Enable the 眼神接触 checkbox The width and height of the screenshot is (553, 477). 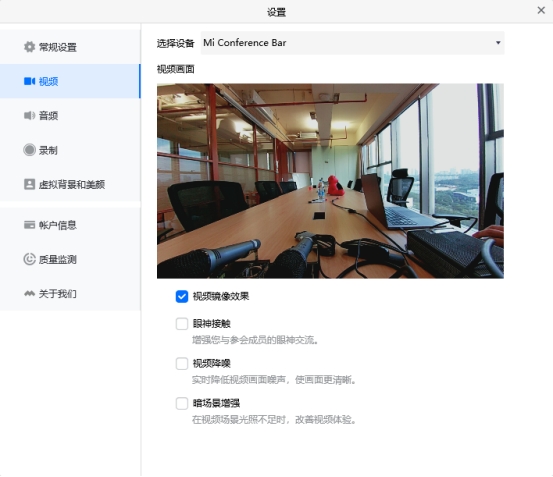click(182, 324)
